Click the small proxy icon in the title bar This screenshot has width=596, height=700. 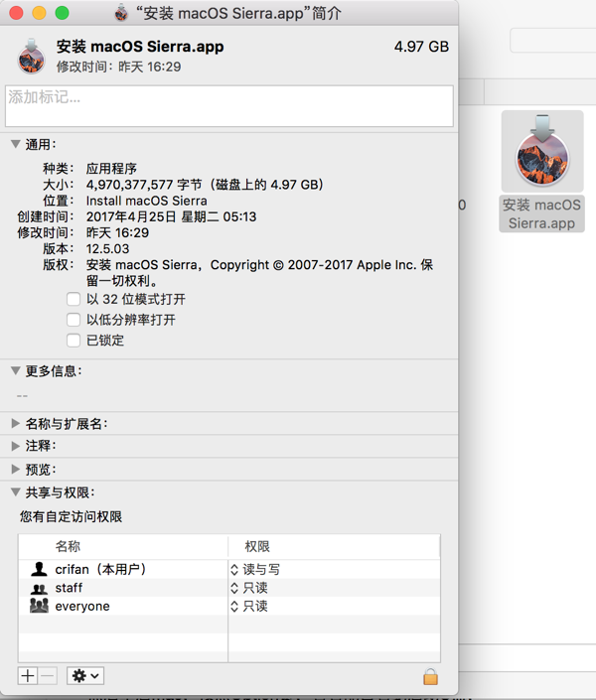(121, 13)
